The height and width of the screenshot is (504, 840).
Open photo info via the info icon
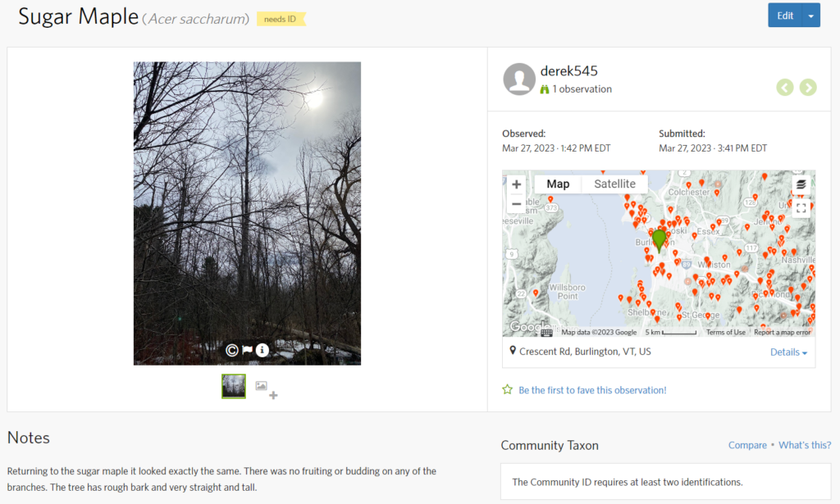262,350
